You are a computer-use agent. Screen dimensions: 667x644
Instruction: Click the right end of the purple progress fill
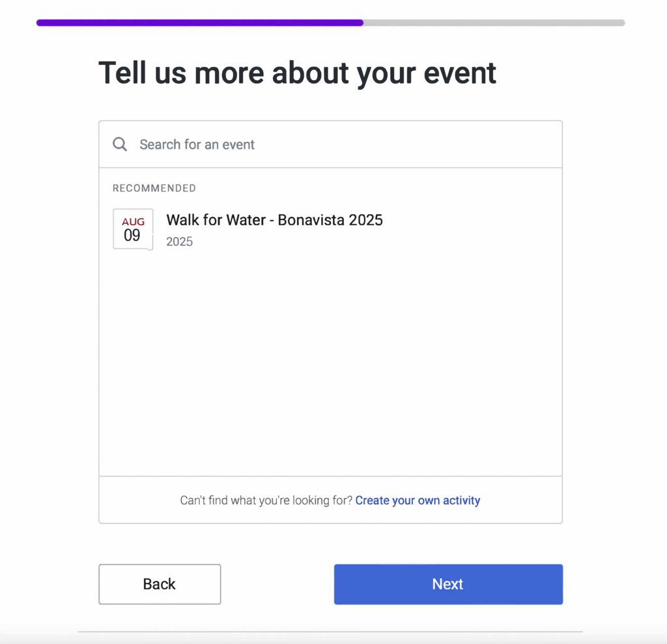click(360, 23)
